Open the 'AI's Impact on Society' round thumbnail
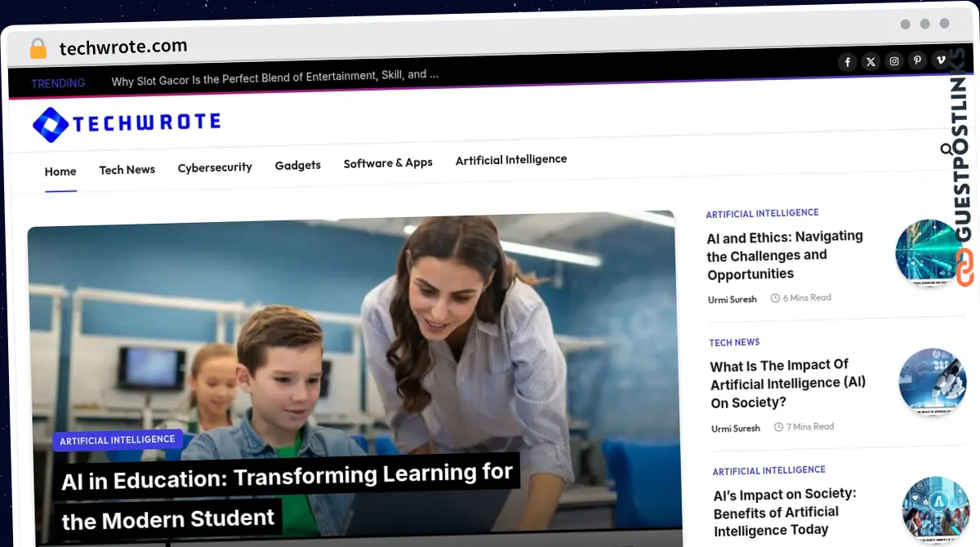The height and width of the screenshot is (547, 980). coord(936,509)
